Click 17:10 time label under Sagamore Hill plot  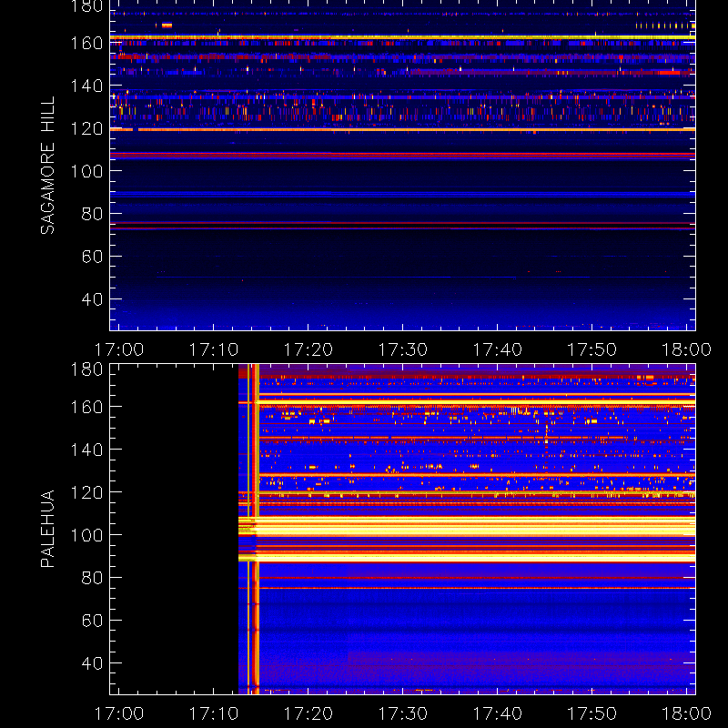(214, 349)
